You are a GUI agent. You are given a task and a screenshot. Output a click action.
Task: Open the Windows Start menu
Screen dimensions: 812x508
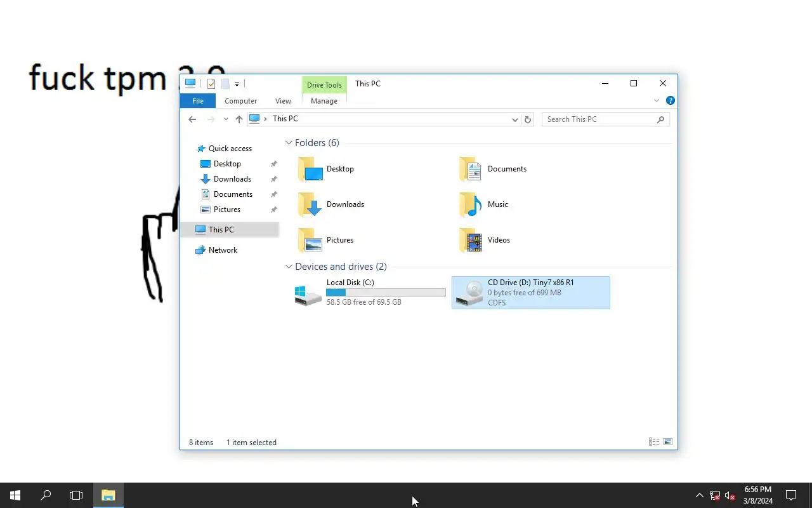click(x=15, y=495)
